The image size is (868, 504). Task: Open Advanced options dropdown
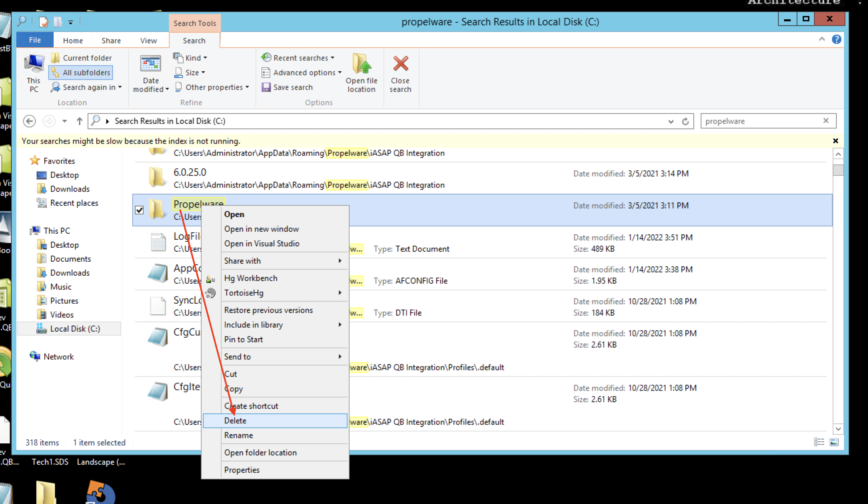302,73
